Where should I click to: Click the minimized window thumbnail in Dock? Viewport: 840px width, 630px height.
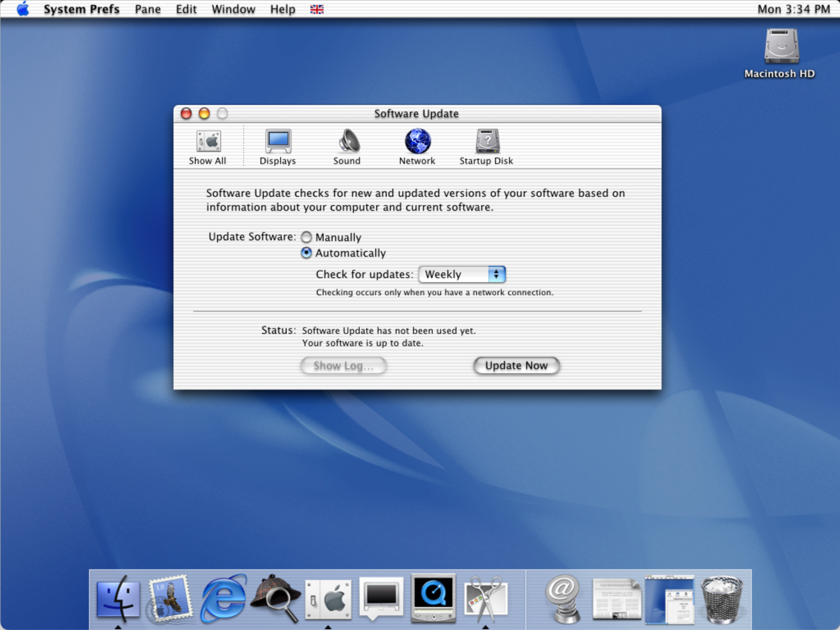(x=669, y=599)
